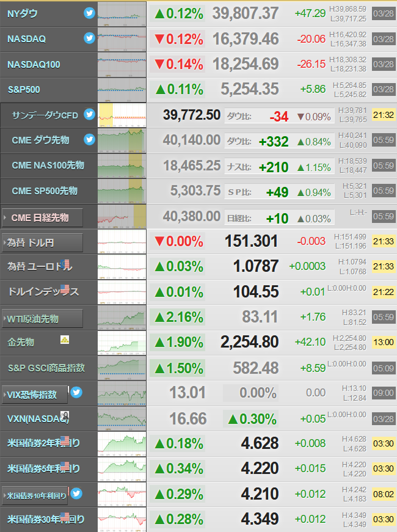397x532 pixels.
Task: Open the VIX恐怖指数 mini chart
Action: [x=122, y=393]
